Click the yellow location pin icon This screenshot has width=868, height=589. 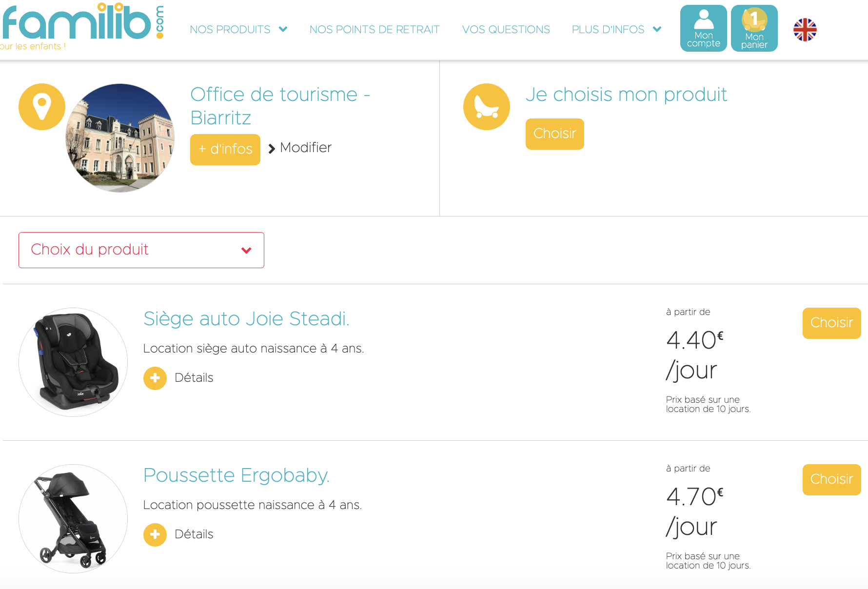click(x=42, y=107)
